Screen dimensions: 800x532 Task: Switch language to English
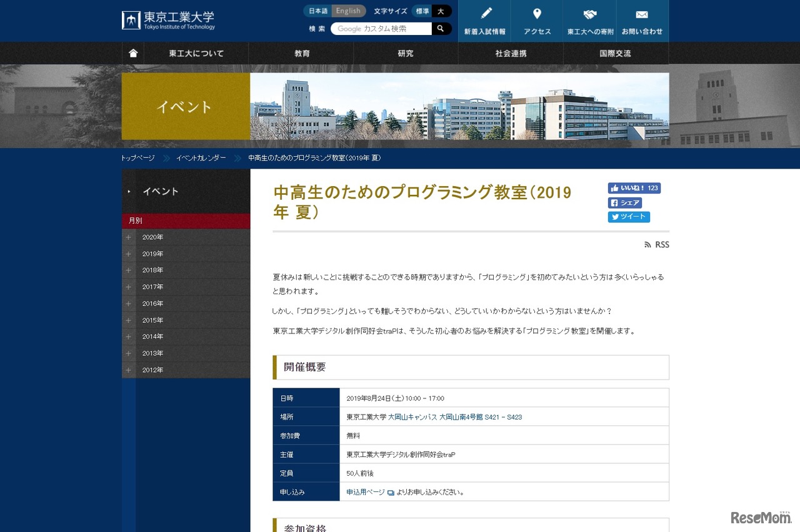(348, 11)
